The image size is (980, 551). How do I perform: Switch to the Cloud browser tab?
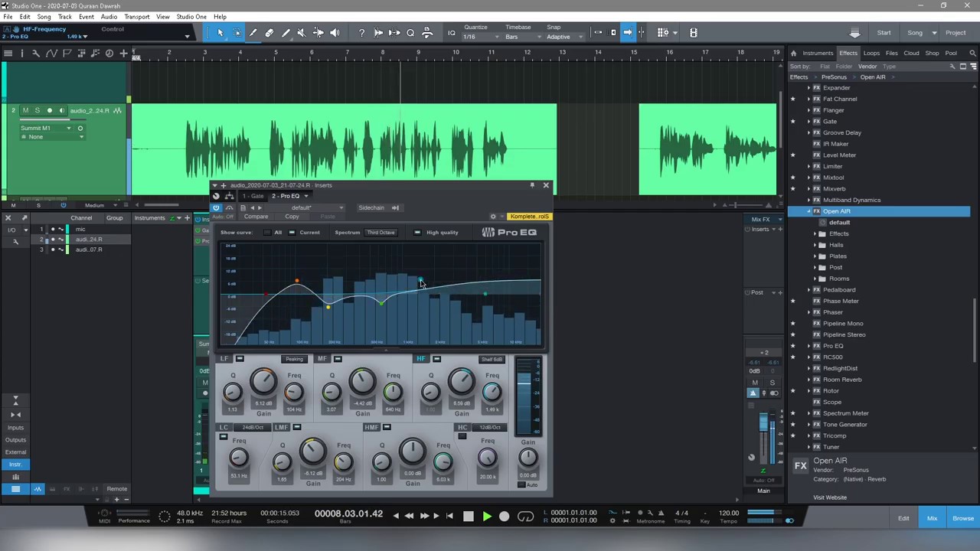(x=911, y=53)
